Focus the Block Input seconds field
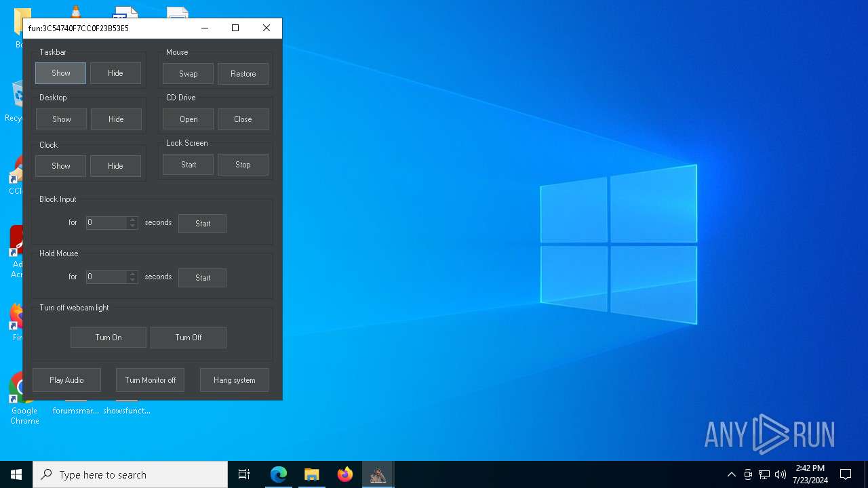This screenshot has height=488, width=868. [x=106, y=222]
